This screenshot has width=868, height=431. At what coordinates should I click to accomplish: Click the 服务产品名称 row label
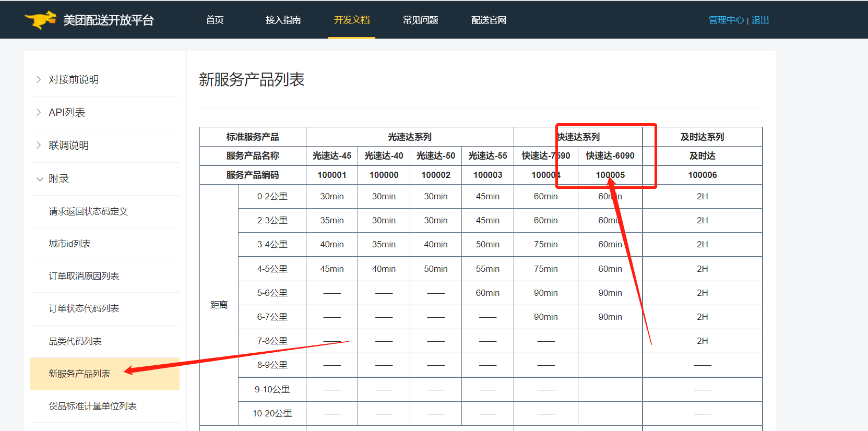pyautogui.click(x=253, y=155)
